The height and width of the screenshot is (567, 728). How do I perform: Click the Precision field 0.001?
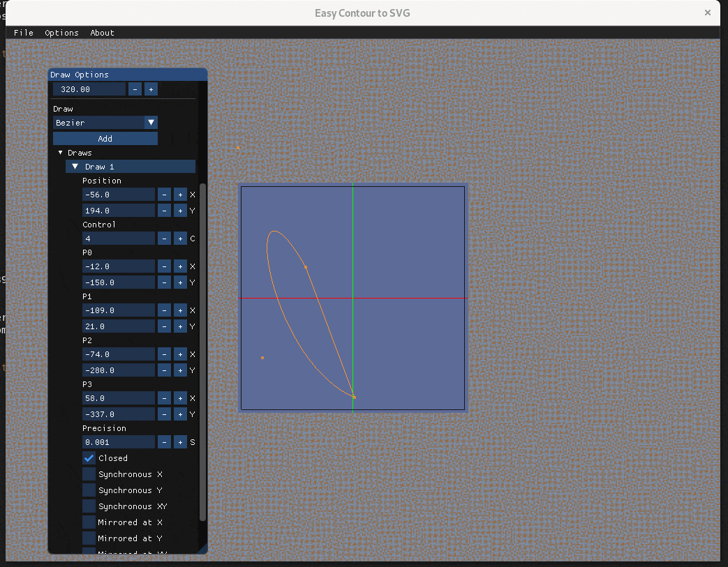[x=119, y=442]
